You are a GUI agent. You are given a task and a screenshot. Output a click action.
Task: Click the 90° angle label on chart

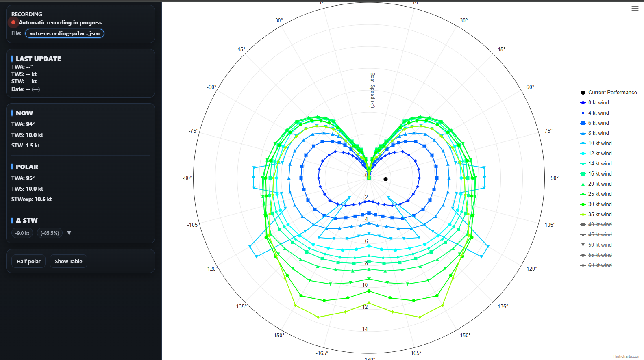click(x=555, y=178)
